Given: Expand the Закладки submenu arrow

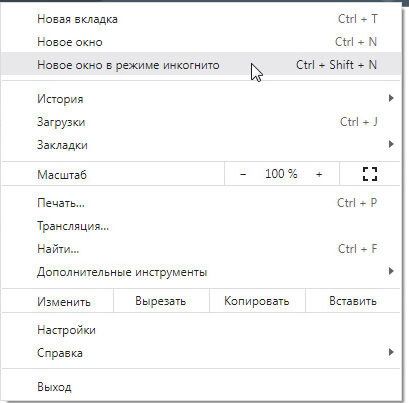Looking at the screenshot, I should (391, 144).
